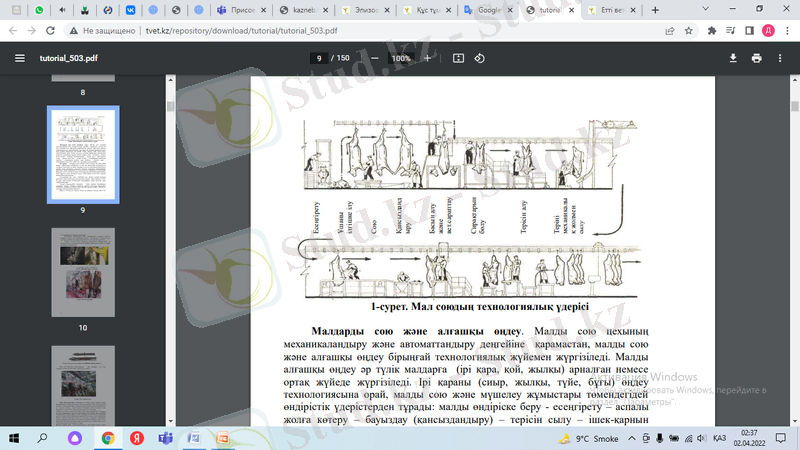The width and height of the screenshot is (800, 450).
Task: Zoom in on the PDF
Action: 428,58
